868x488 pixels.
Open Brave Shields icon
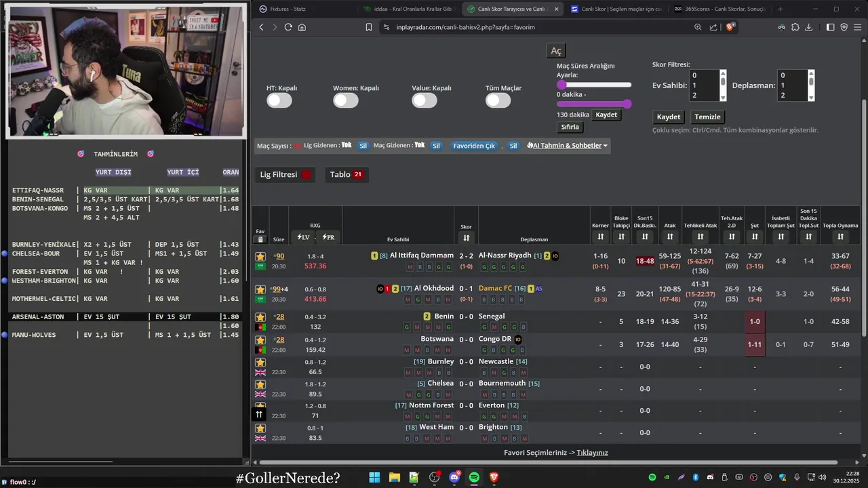pyautogui.click(x=730, y=27)
